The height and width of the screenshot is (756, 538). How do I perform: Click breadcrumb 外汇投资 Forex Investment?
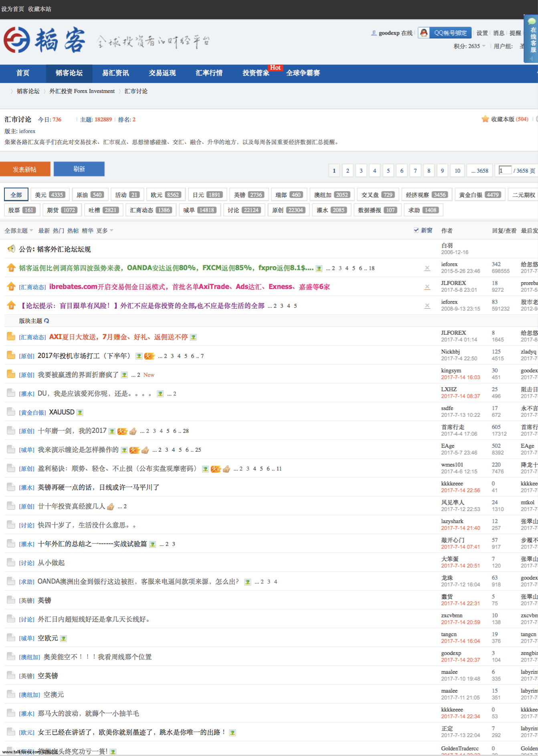(82, 91)
